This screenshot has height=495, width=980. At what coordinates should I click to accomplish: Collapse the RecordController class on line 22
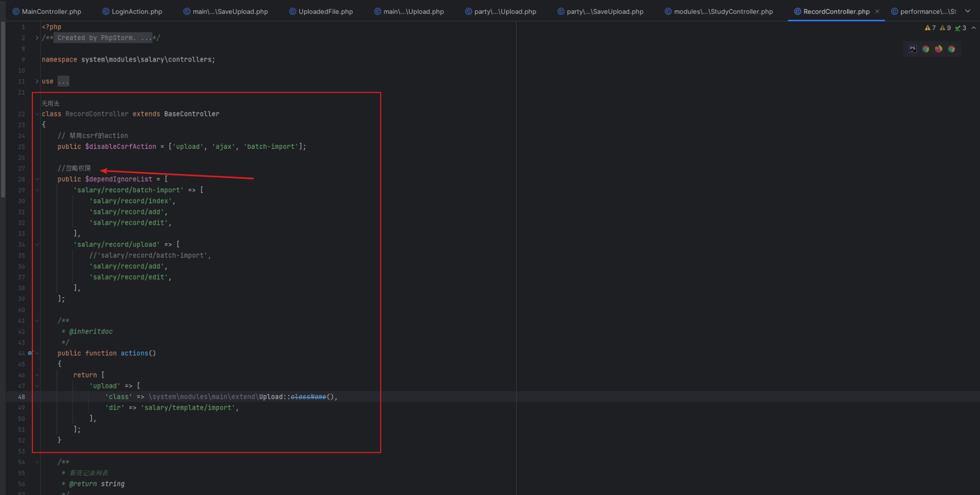[37, 114]
